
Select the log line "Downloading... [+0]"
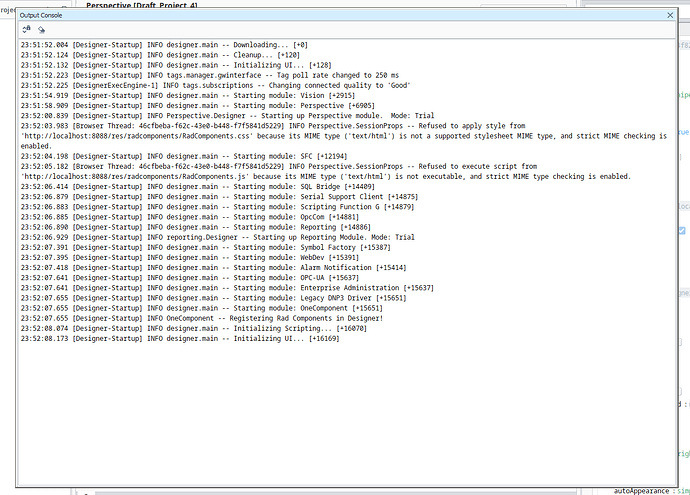(164, 45)
